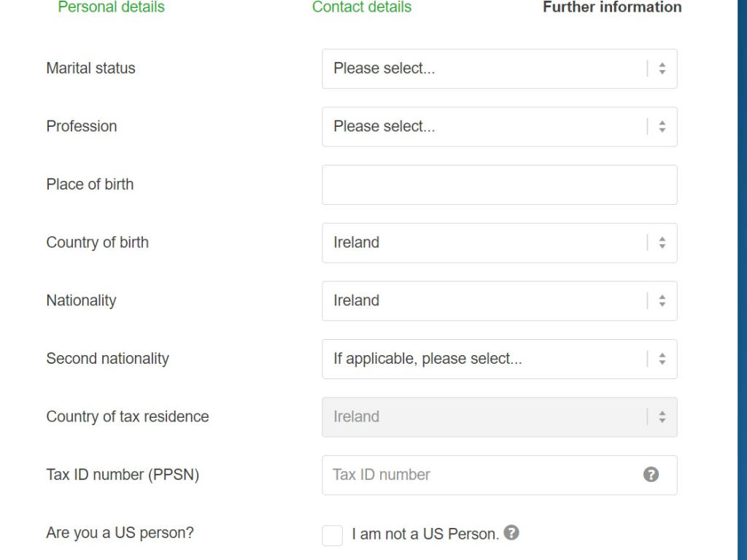The width and height of the screenshot is (747, 560).
Task: Click the 'Second nationality' label text
Action: 107,359
